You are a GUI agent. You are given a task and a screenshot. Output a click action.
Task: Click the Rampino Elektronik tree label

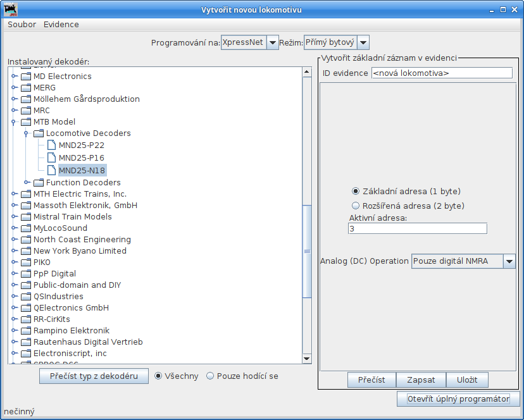click(x=72, y=330)
